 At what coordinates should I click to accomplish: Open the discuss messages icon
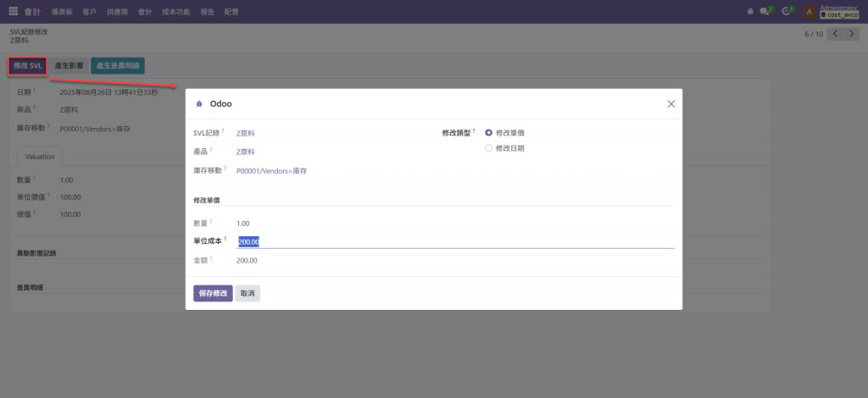click(x=765, y=12)
